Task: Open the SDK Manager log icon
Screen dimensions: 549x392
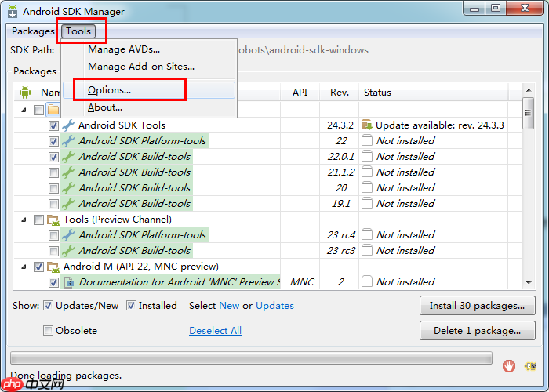Action: (x=530, y=366)
